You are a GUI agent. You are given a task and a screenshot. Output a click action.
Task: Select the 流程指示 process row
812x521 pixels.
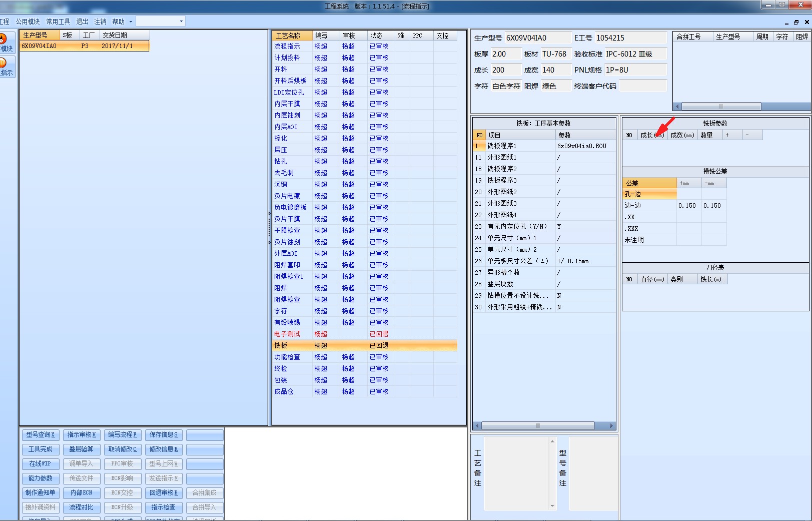(x=364, y=46)
